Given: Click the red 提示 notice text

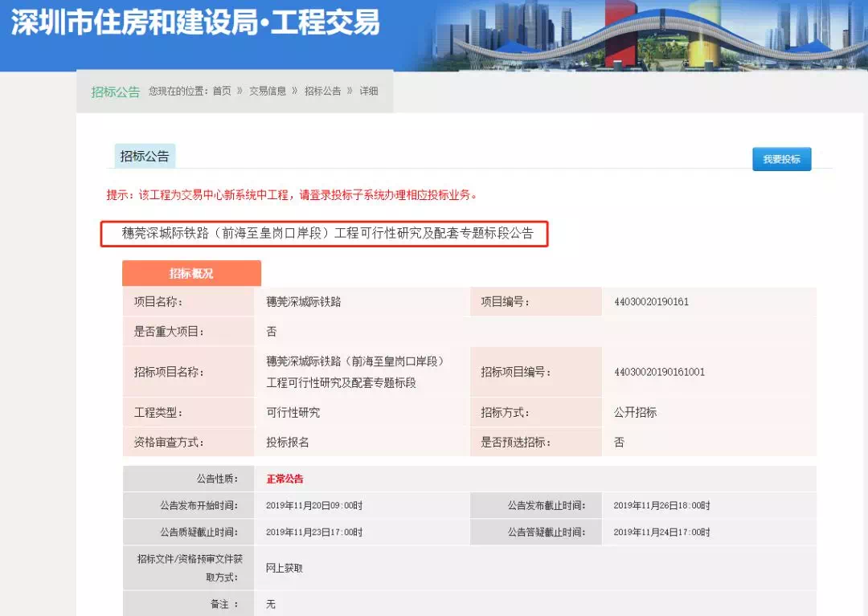Looking at the screenshot, I should [292, 194].
